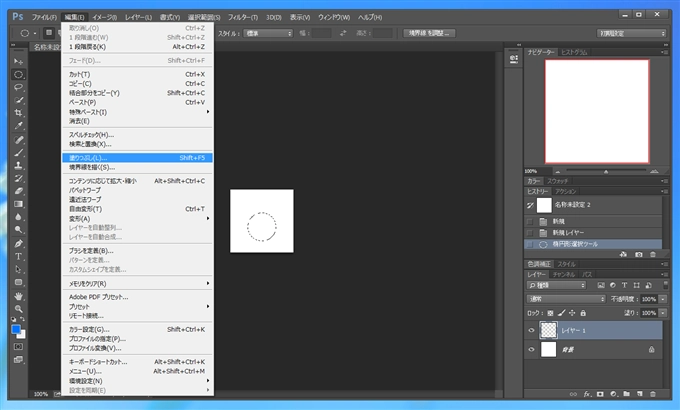Select the Healing Brush tool
This screenshot has height=410, width=680.
(18, 140)
